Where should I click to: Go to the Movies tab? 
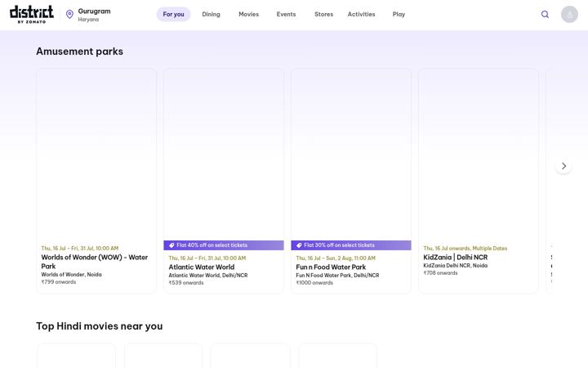click(x=248, y=14)
